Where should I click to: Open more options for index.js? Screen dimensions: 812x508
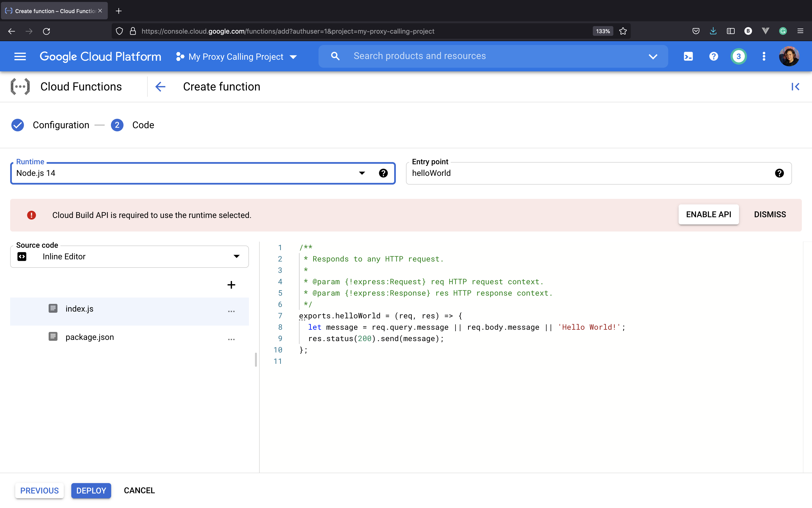231,312
